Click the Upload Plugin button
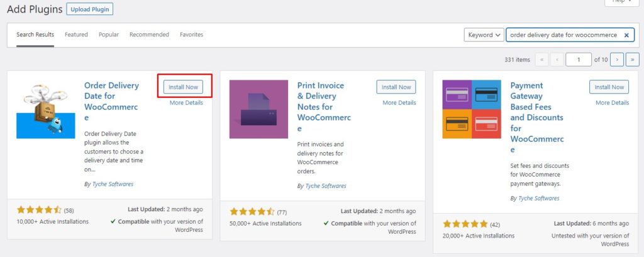 89,9
